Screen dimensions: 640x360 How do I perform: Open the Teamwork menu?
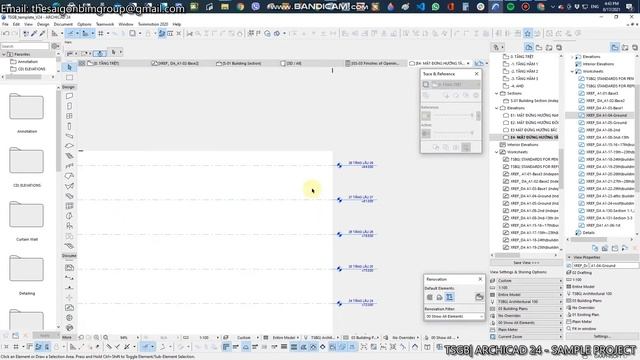(x=105, y=24)
